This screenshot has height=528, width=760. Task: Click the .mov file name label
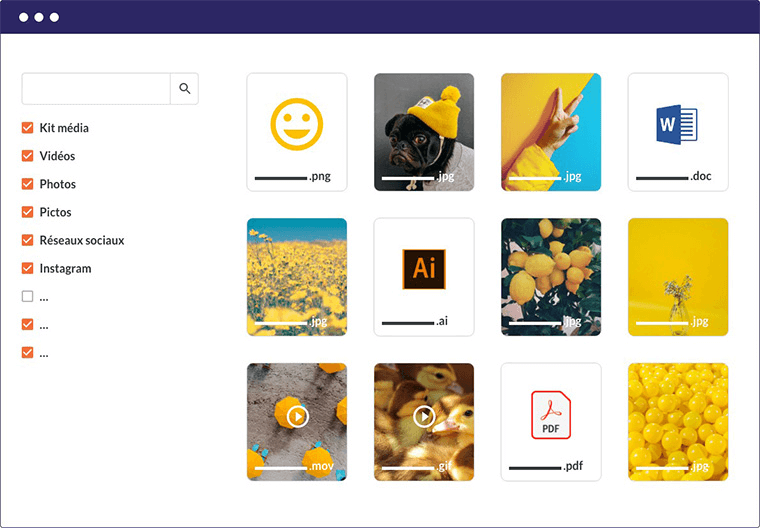(x=294, y=466)
